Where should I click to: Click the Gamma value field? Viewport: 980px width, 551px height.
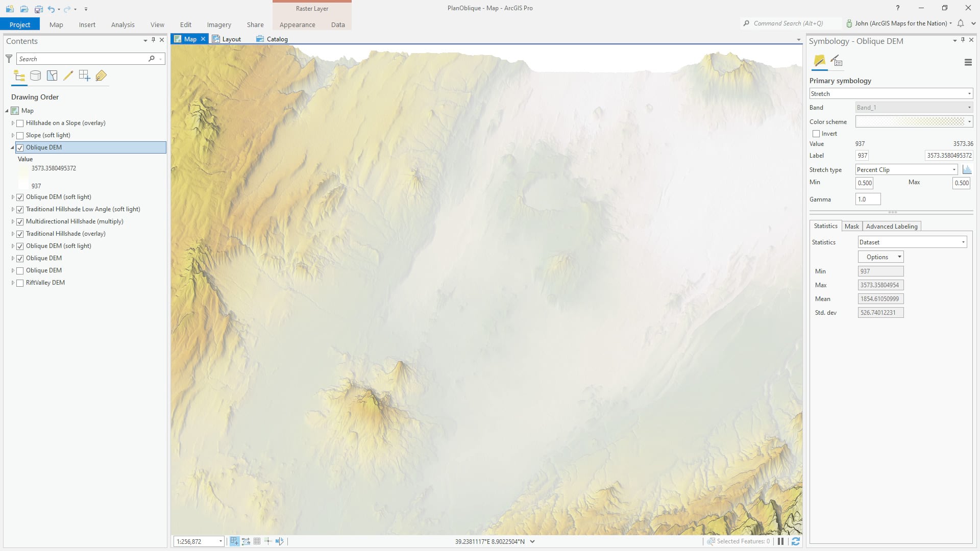click(x=868, y=199)
